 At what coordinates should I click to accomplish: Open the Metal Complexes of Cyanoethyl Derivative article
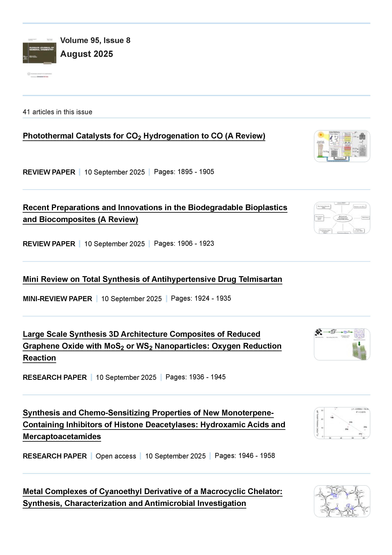[x=152, y=492]
